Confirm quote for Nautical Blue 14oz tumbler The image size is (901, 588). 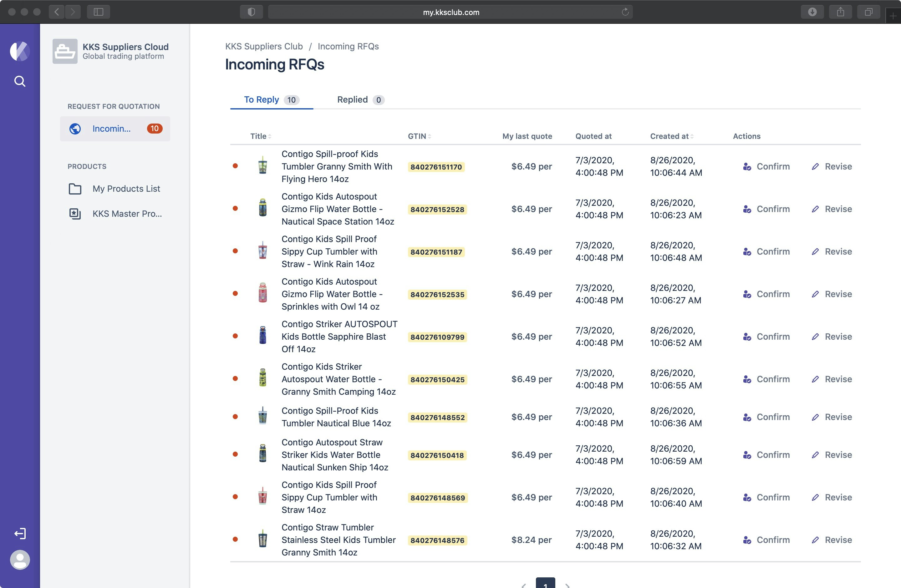tap(766, 417)
